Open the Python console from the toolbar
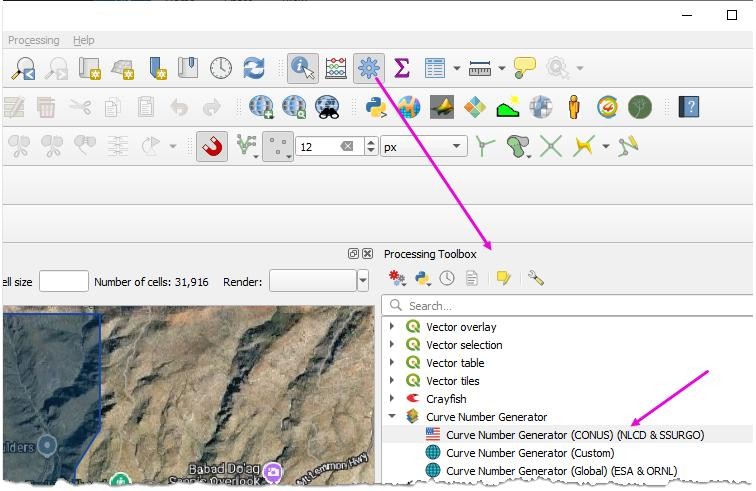This screenshot has height=491, width=756. [376, 107]
